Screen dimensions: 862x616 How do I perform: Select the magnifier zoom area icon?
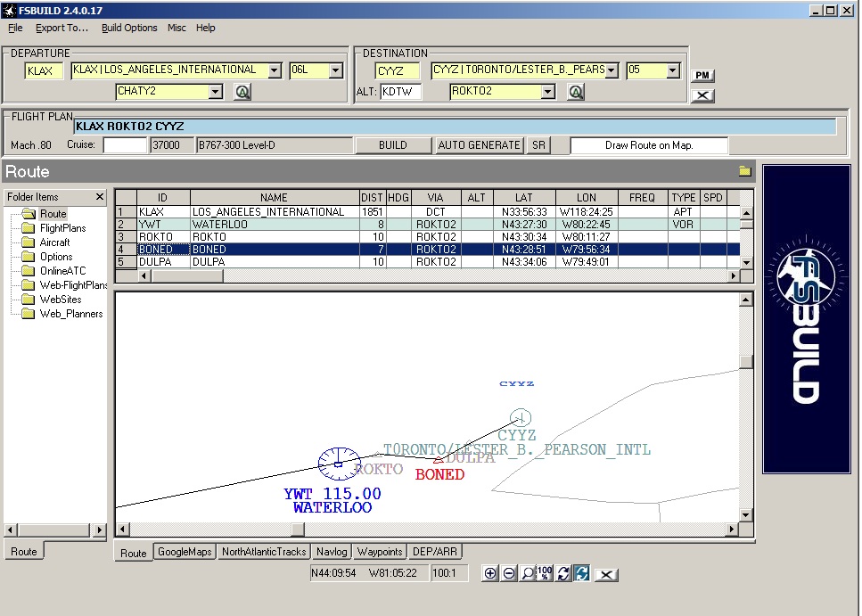527,573
